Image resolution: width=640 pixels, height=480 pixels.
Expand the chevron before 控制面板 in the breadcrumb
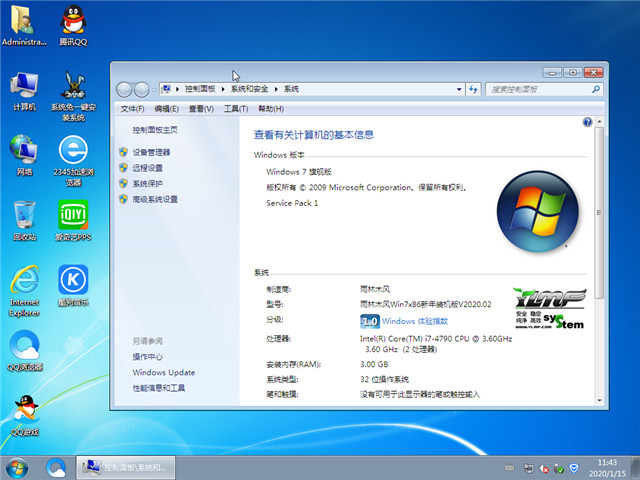point(178,89)
